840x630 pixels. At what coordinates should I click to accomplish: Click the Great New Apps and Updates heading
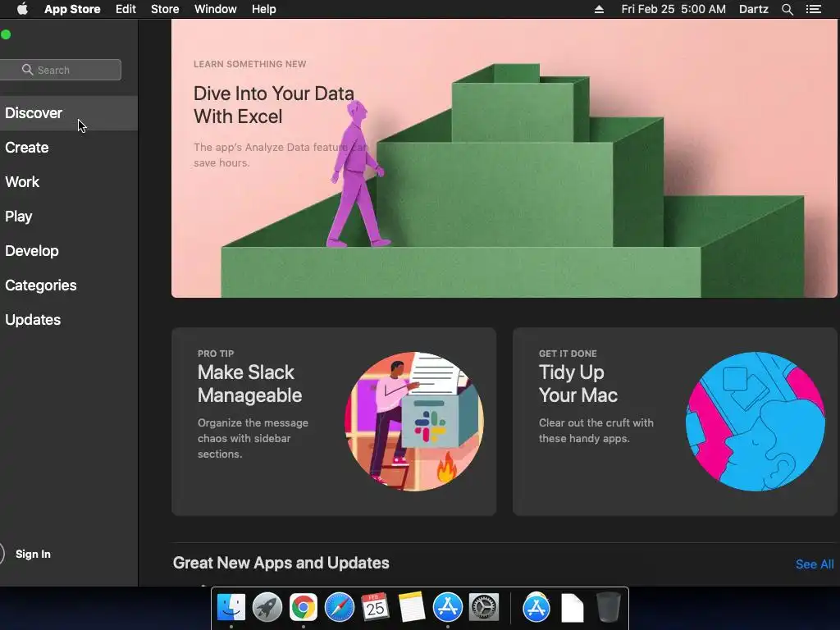281,563
